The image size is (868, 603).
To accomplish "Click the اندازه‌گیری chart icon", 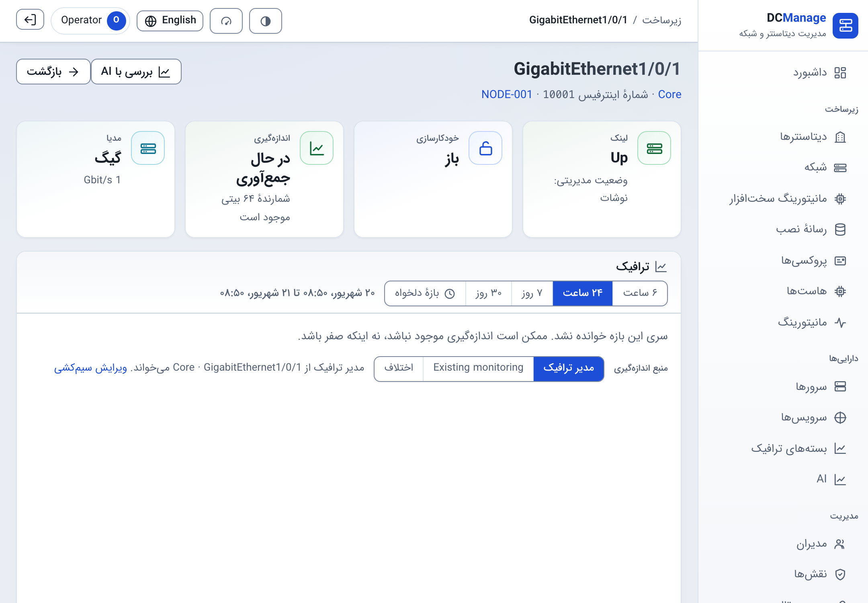I will pyautogui.click(x=317, y=148).
